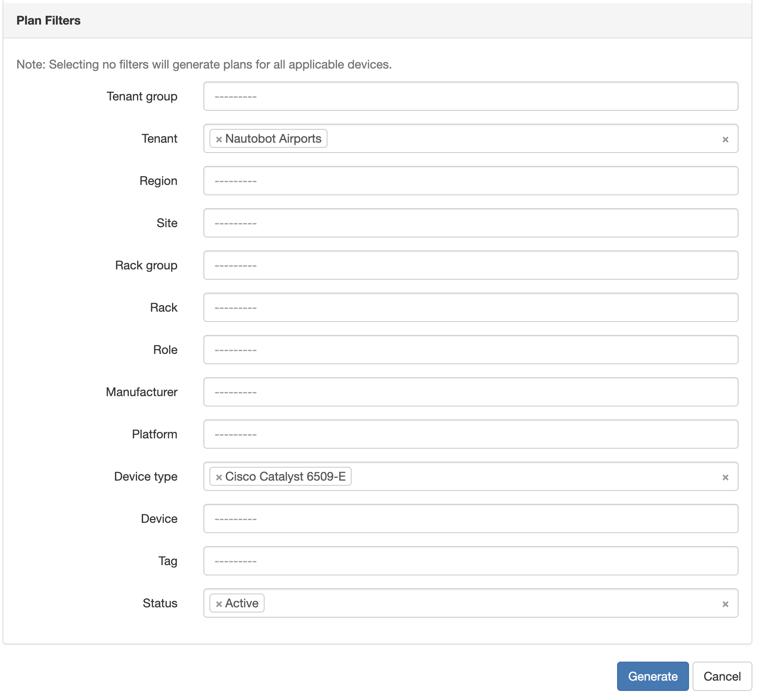
Task: Clear the Tenant field using its × icon
Action: tap(726, 138)
